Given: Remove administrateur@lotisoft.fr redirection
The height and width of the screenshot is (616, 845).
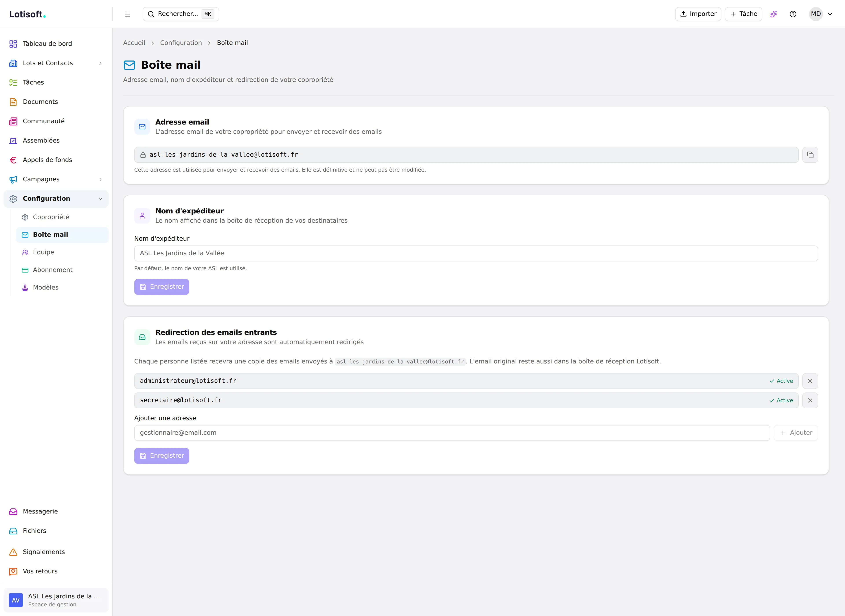Looking at the screenshot, I should (810, 381).
